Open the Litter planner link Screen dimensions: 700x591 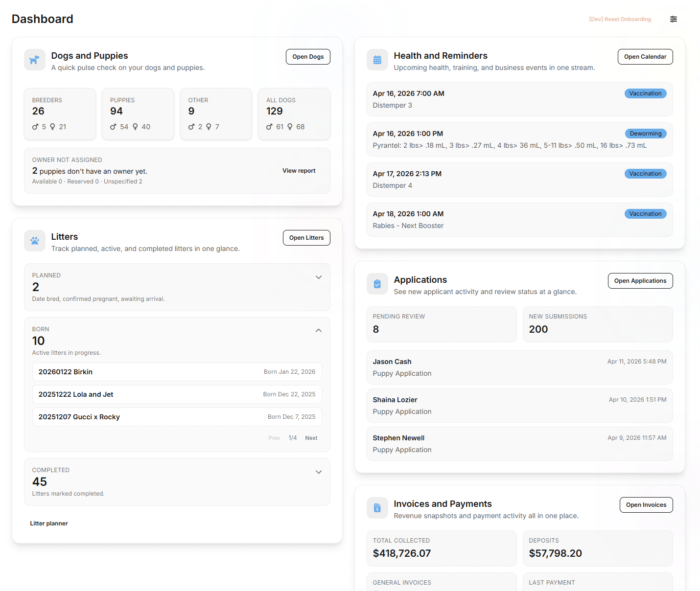pyautogui.click(x=49, y=523)
